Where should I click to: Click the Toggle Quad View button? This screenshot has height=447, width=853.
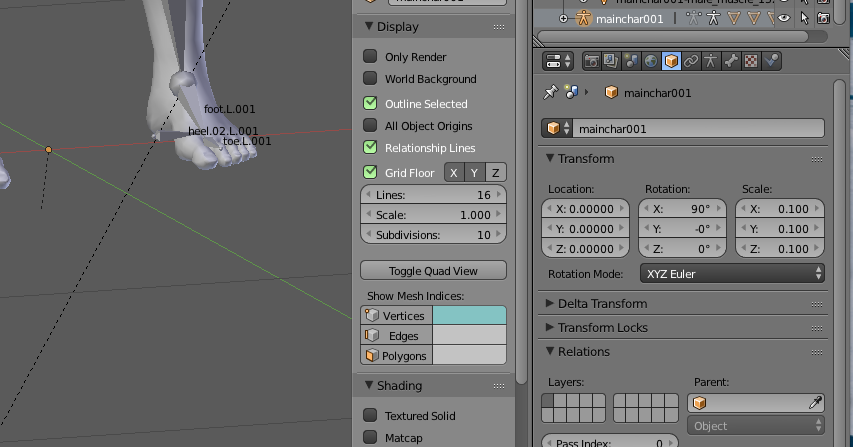[433, 270]
